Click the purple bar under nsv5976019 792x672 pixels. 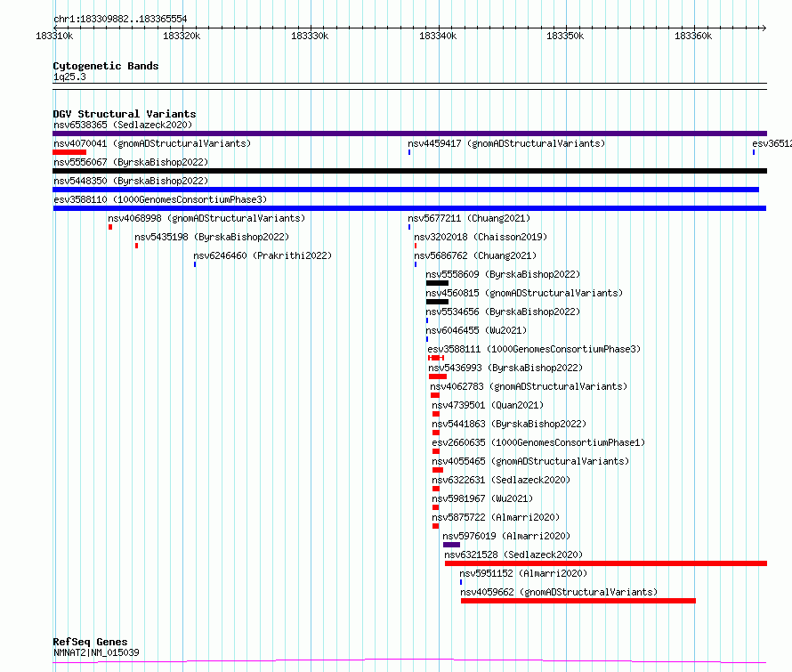click(451, 545)
